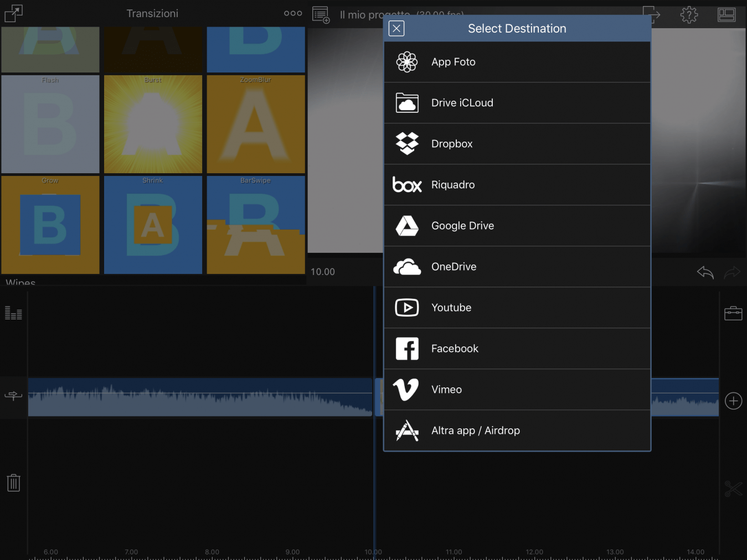Click the 8.00 mark on timeline ruler
Screen dimensions: 747x560
[212, 552]
